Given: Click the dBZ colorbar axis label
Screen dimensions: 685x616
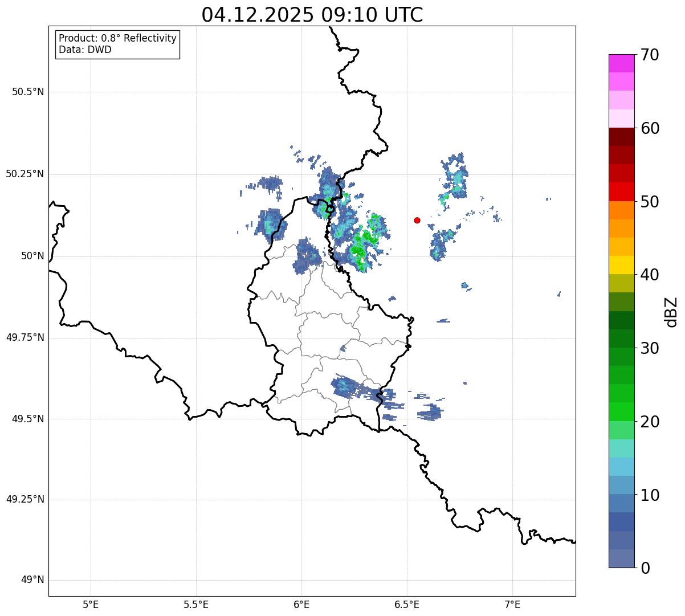Looking at the screenshot, I should coord(671,312).
